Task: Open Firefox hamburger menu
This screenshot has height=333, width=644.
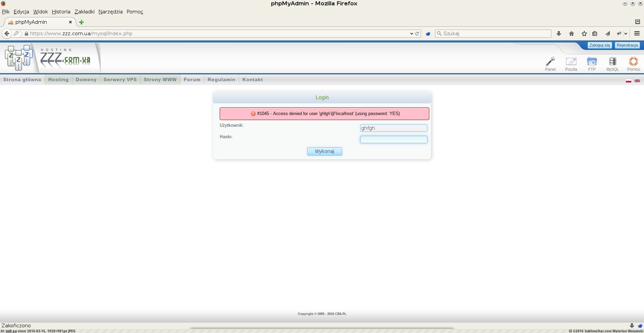Action: tap(637, 34)
